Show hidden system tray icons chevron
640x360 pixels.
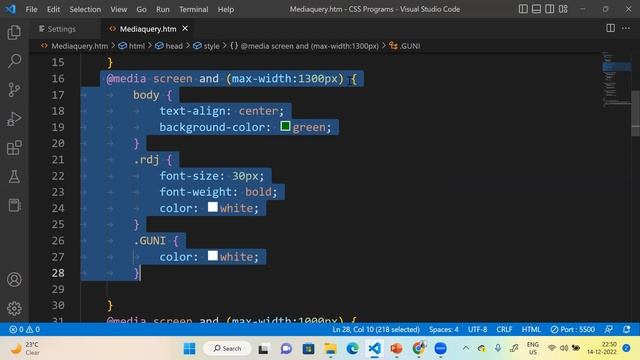click(x=465, y=348)
